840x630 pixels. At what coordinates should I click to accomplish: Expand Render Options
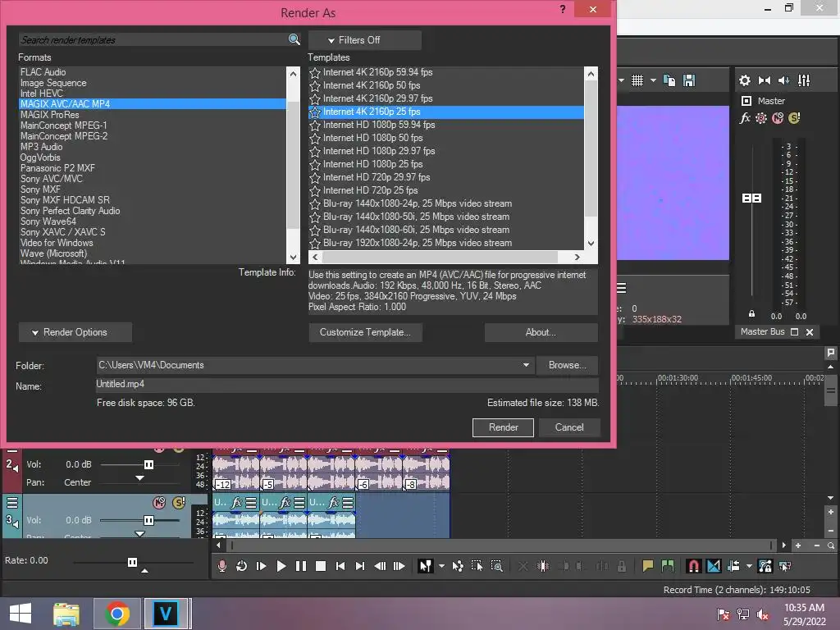coord(75,332)
